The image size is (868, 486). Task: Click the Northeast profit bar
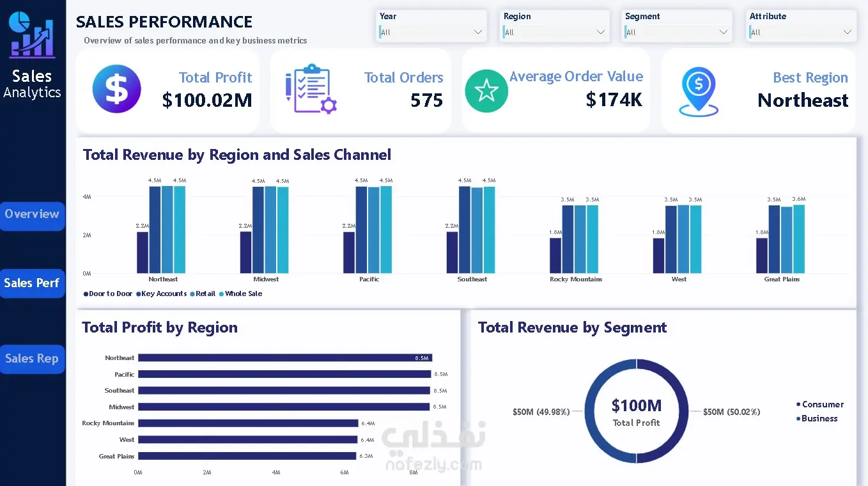tap(285, 358)
